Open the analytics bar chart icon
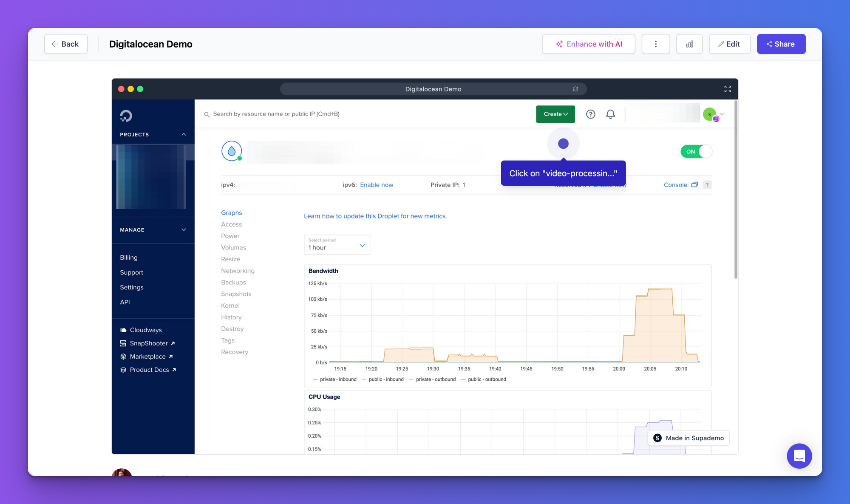This screenshot has height=504, width=850. coord(689,44)
